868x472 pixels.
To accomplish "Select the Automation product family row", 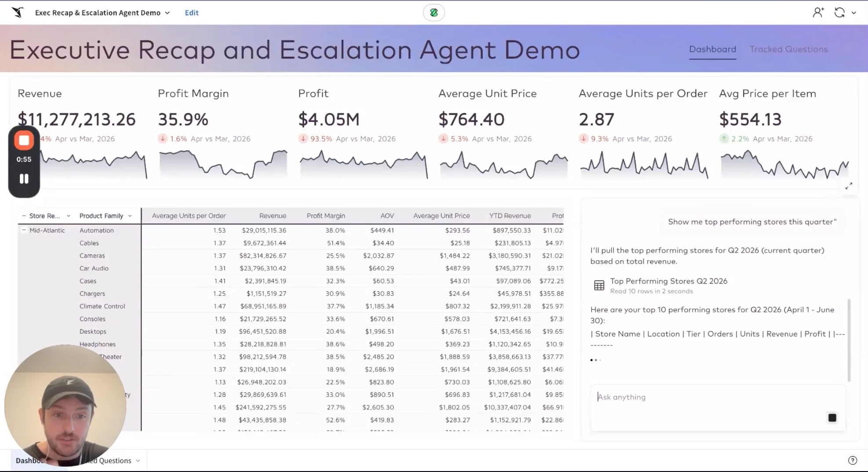I will 97,230.
